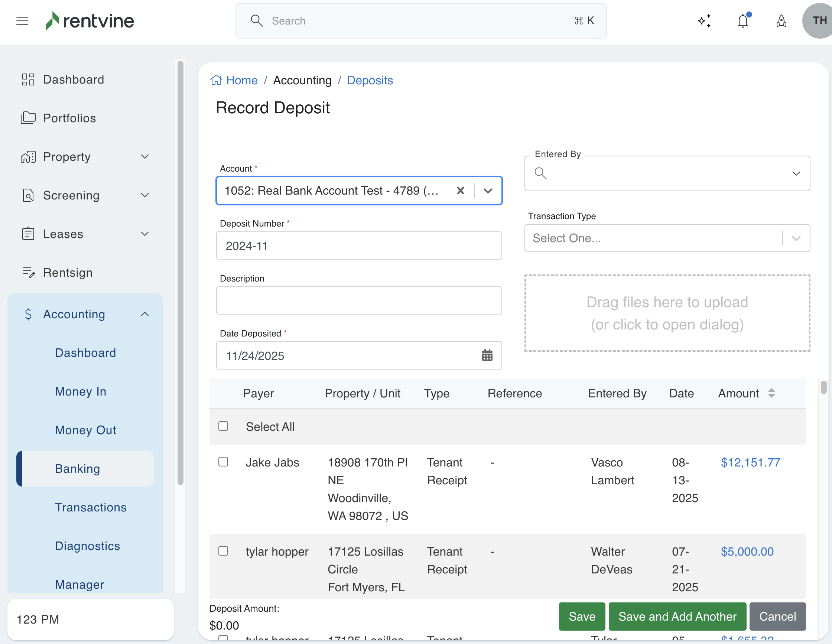The image size is (832, 644).
Task: Open the calendar picker for Date Deposited
Action: (x=487, y=355)
